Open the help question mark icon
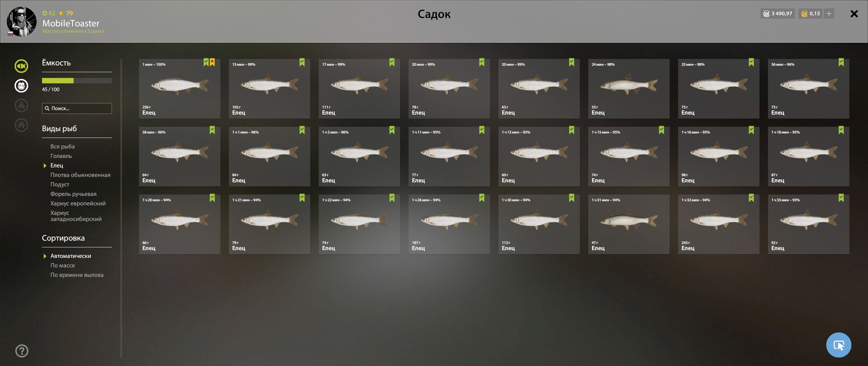 tap(22, 351)
